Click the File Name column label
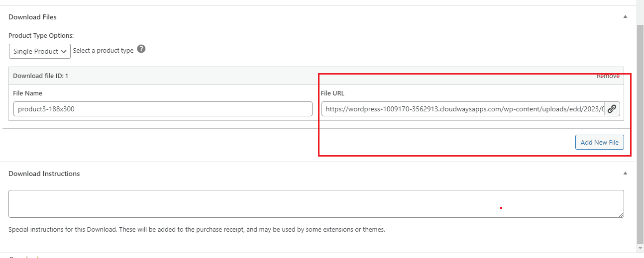 pos(27,93)
